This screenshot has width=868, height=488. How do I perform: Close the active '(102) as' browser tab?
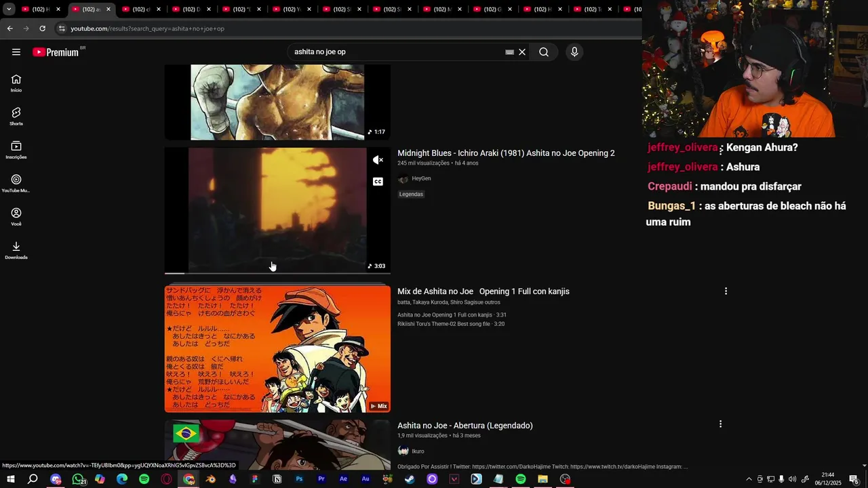click(x=108, y=9)
